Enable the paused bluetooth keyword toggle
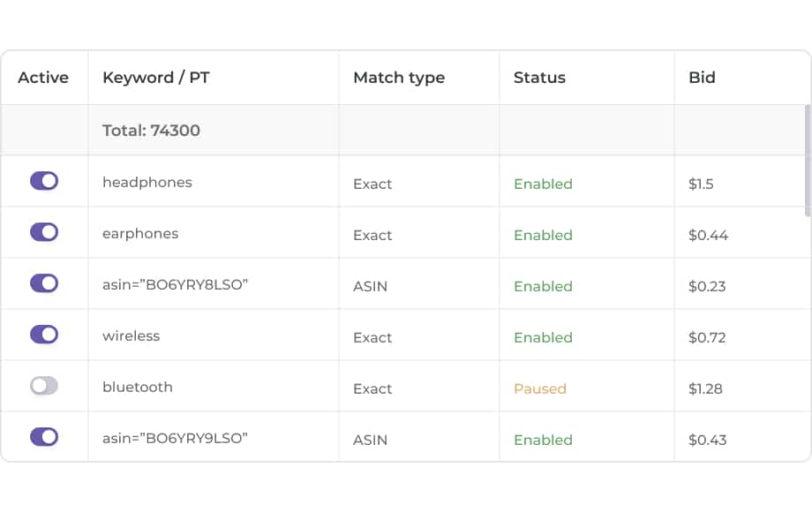The height and width of the screenshot is (512, 812). [x=44, y=386]
